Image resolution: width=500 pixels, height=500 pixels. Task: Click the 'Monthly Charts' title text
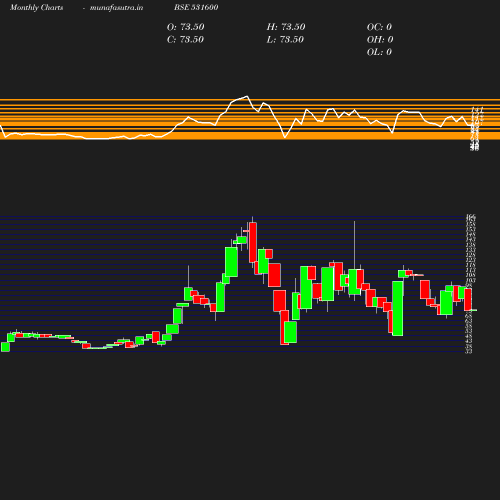(36, 8)
